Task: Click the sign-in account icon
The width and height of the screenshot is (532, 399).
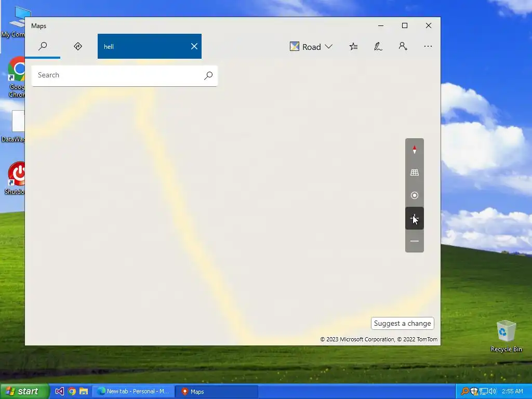Action: 403,46
